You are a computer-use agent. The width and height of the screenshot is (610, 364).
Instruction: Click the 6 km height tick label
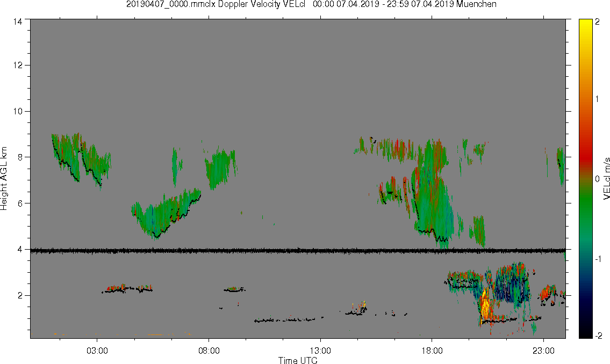20,203
